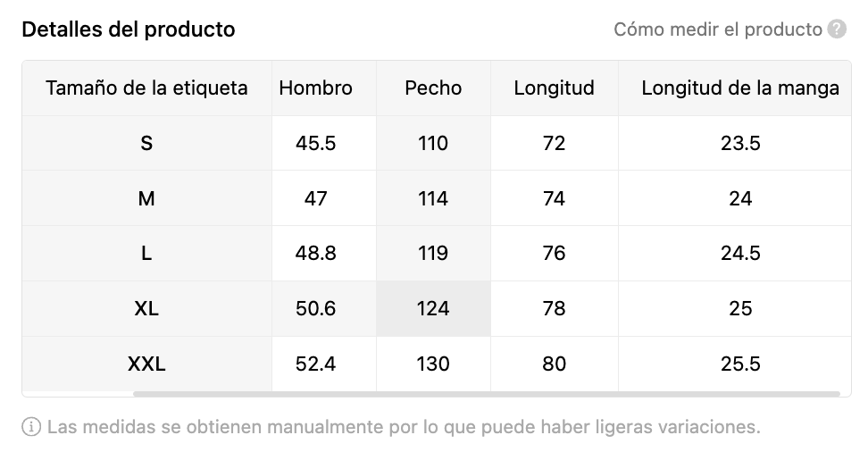Click the Longitud column header

point(555,88)
